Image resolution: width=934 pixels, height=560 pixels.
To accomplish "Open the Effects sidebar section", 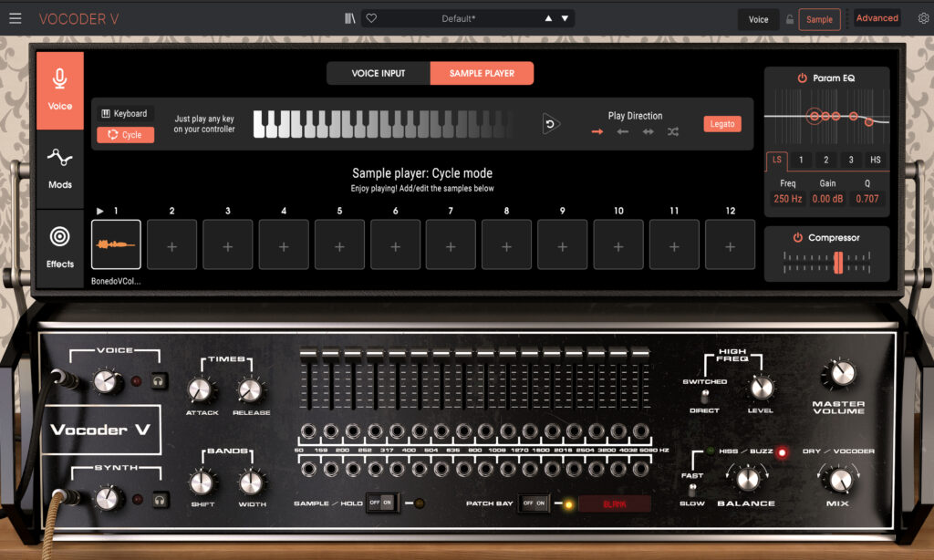I will tap(59, 248).
